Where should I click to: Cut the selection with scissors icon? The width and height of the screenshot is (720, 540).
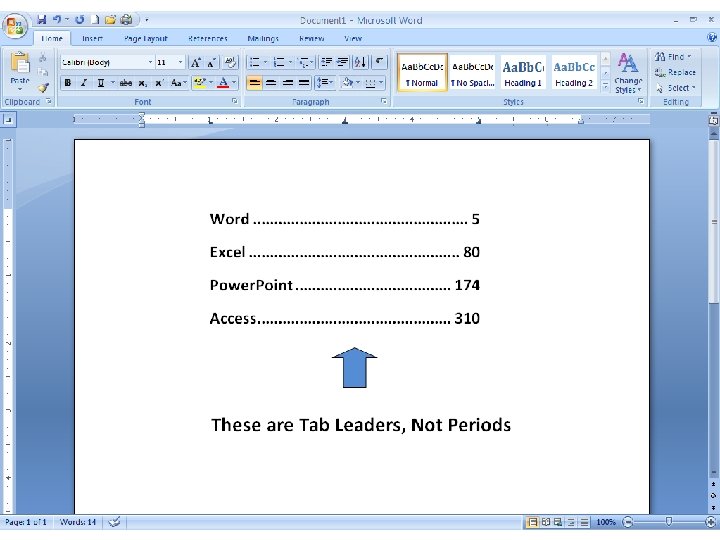click(43, 58)
